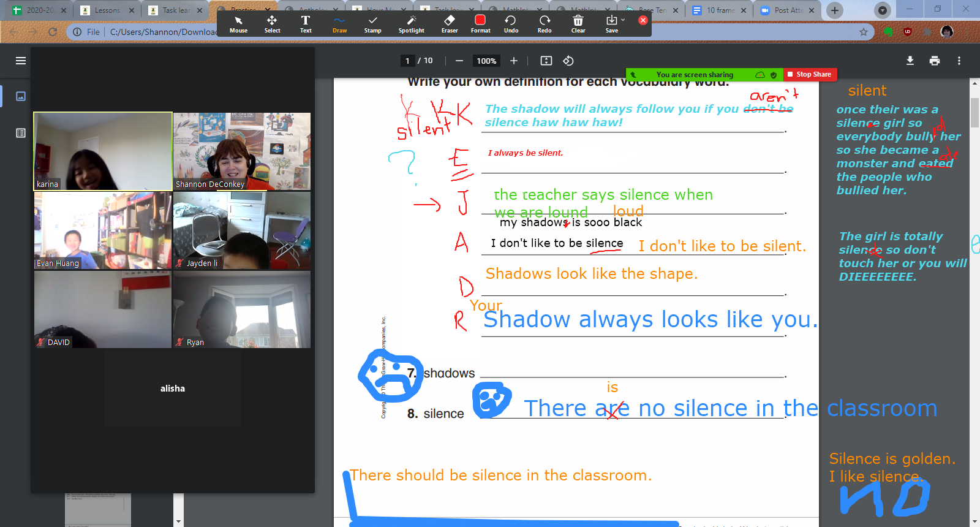Viewport: 980px width, 527px height.
Task: Reload the current page
Action: (x=53, y=32)
